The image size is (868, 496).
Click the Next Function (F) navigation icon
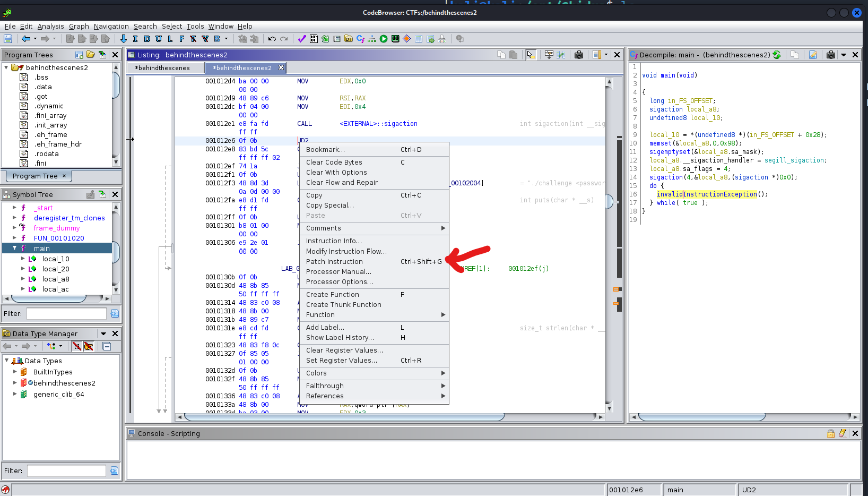pos(182,39)
